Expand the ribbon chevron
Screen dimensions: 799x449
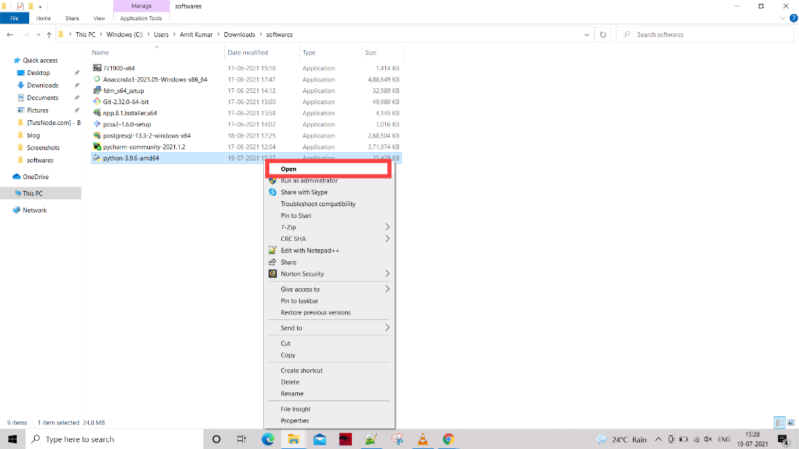783,18
